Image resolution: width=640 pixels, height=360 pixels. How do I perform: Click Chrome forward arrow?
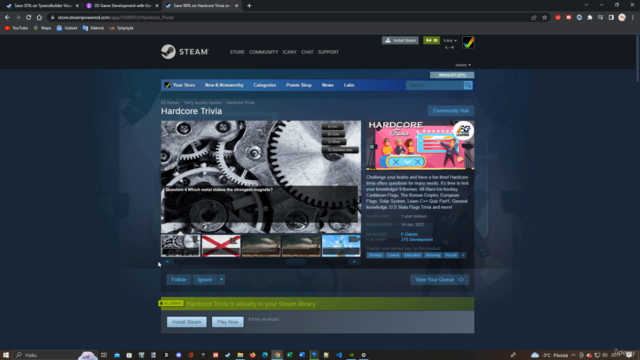(x=18, y=18)
